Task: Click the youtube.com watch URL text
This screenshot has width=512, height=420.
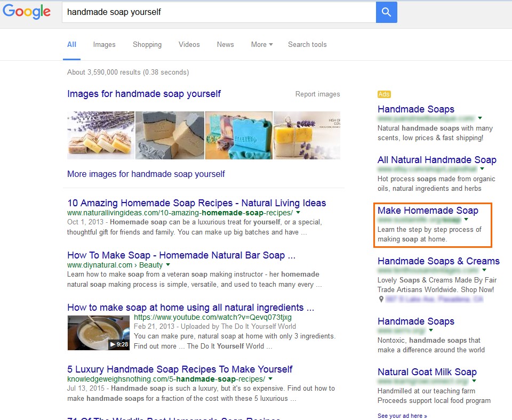Action: click(213, 317)
